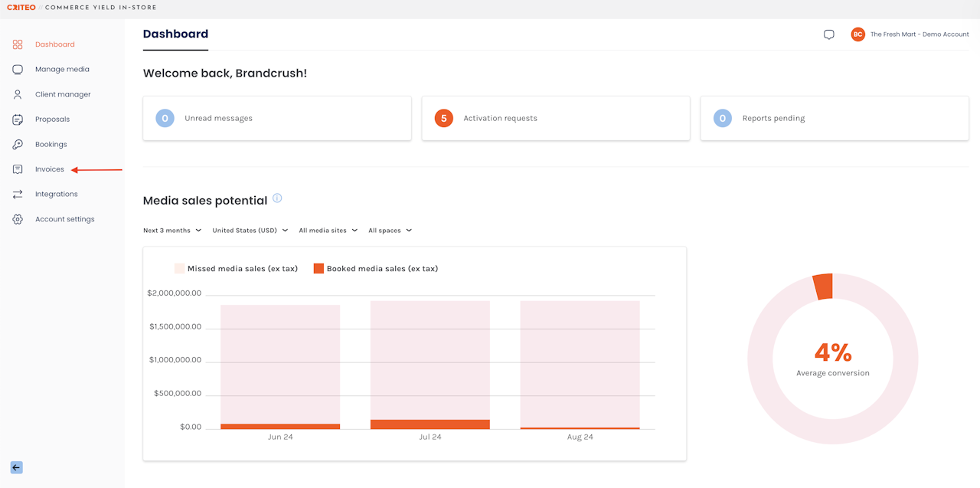Click the Proposals document icon
Viewport: 980px width, 488px height.
(18, 120)
